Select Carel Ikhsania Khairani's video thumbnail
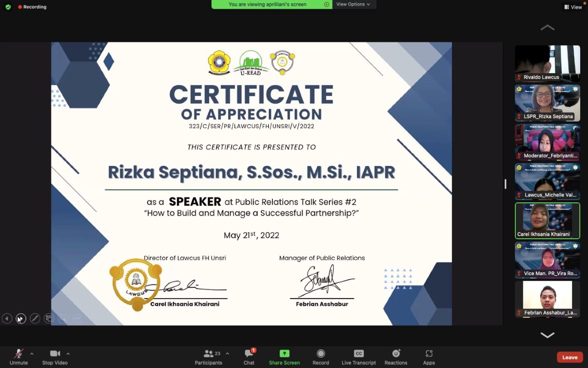The width and height of the screenshot is (588, 368). coord(547,221)
